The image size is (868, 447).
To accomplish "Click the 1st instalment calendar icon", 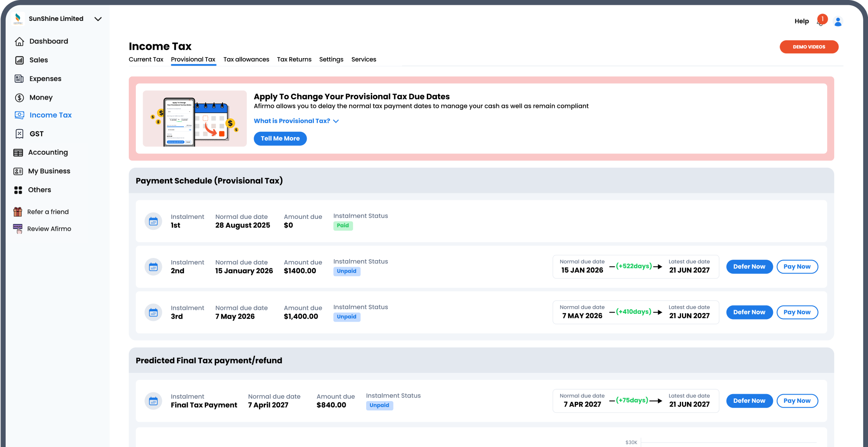I will (153, 222).
